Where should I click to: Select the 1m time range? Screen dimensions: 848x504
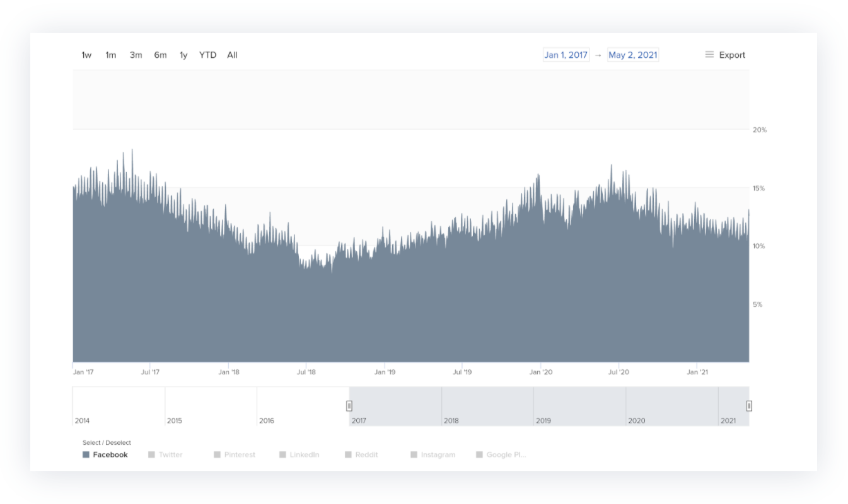[x=111, y=55]
